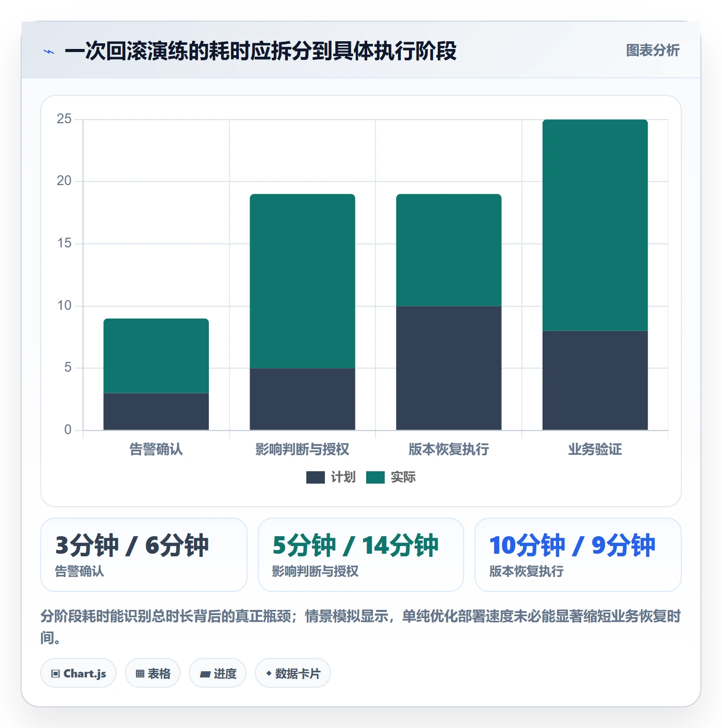Click the diamond icon in 数据卡片 chip
Image resolution: width=722 pixels, height=728 pixels.
[x=269, y=673]
